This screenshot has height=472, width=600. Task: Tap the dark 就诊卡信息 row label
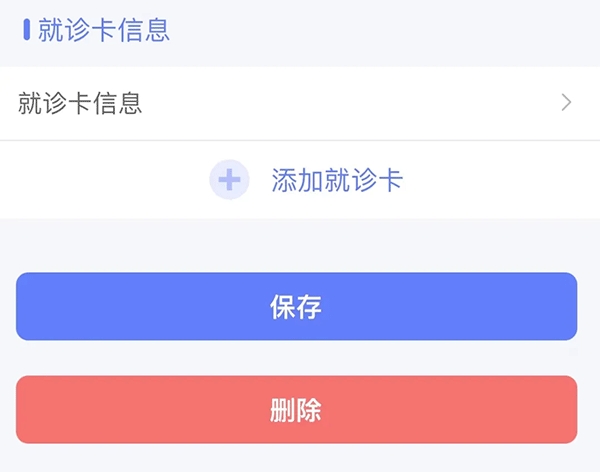tap(80, 103)
